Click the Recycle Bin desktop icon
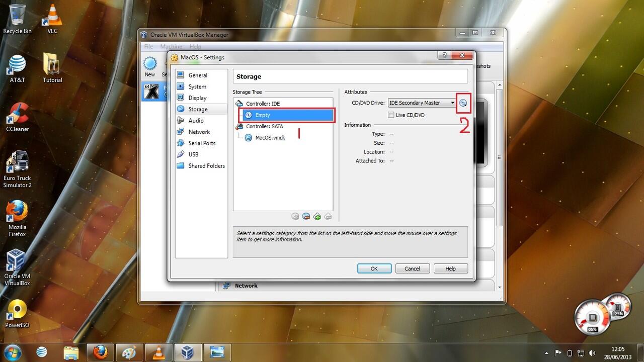644x362 pixels. click(x=18, y=19)
